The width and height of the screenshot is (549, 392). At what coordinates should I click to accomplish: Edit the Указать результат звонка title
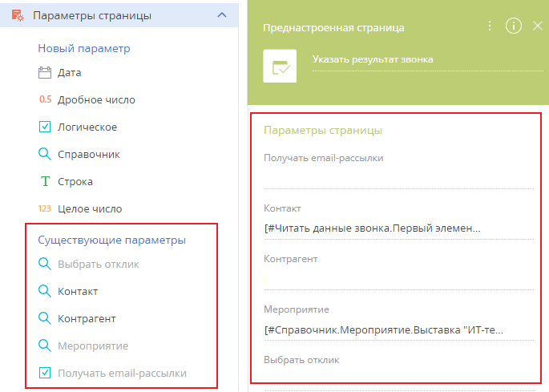point(427,60)
